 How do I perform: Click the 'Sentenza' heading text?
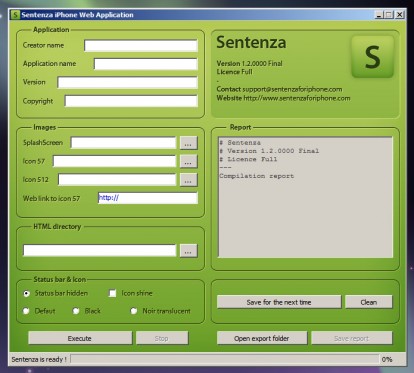251,42
